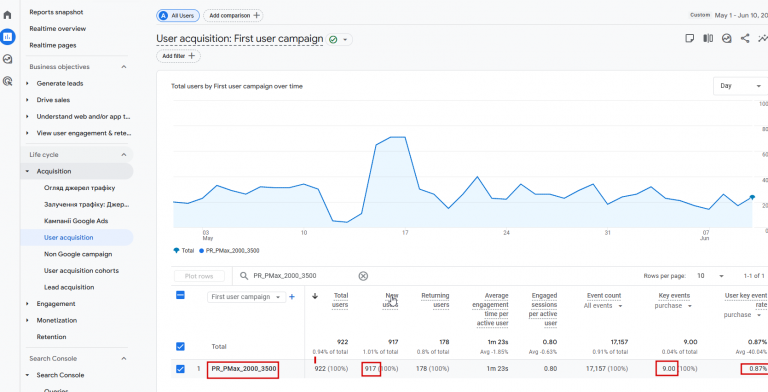
Task: Toggle the PR_PMax_2000_3500 row checkbox
Action: (180, 368)
